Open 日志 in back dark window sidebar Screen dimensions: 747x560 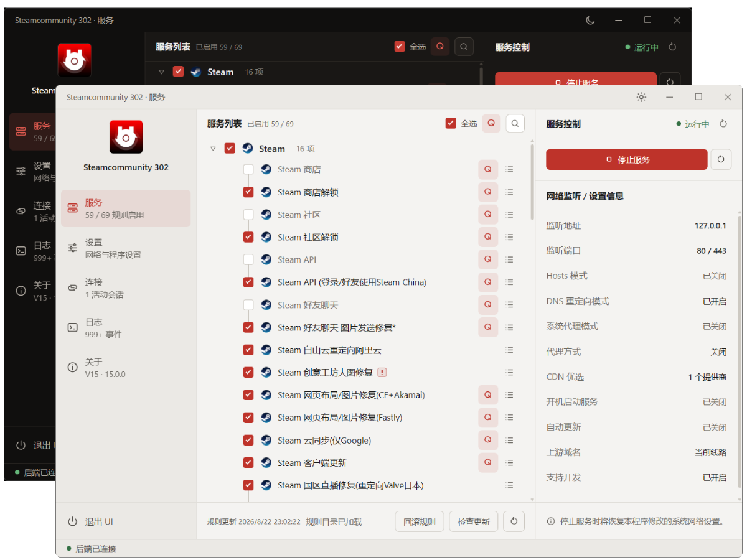tap(32, 251)
